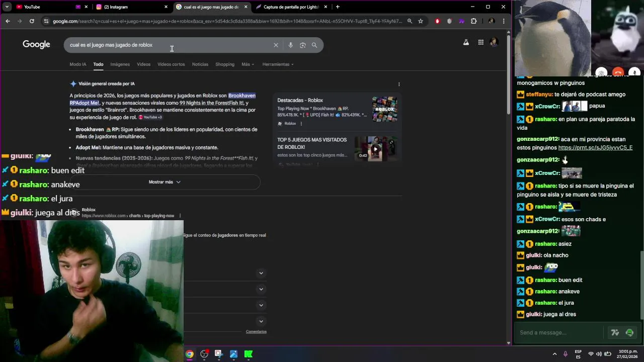Switch to Instagram tab

point(132,7)
